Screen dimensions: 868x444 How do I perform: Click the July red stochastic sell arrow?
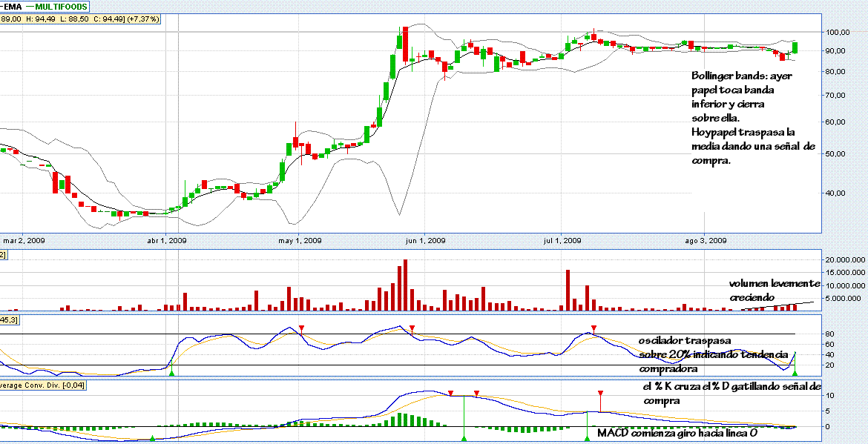pos(594,328)
